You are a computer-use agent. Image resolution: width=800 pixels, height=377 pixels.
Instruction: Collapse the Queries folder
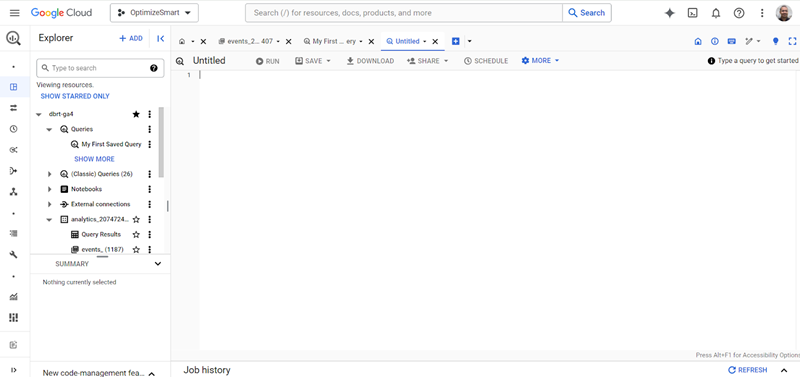[49, 130]
